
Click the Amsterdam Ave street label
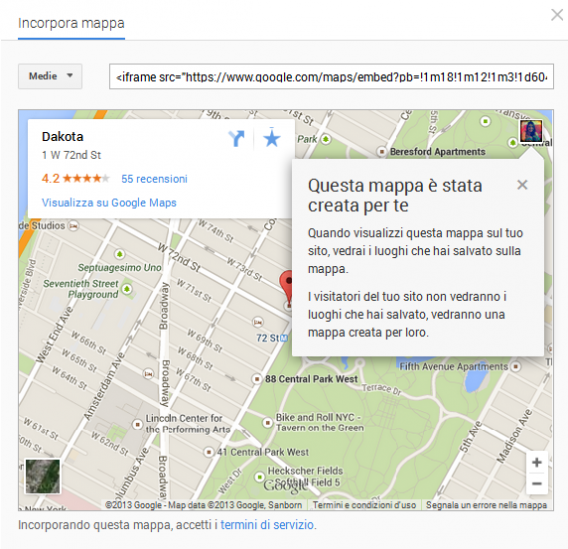click(104, 386)
